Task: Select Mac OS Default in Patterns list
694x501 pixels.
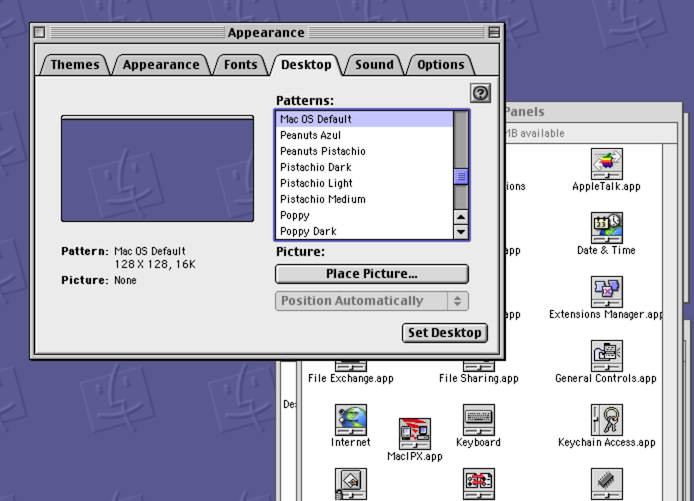Action: tap(364, 119)
